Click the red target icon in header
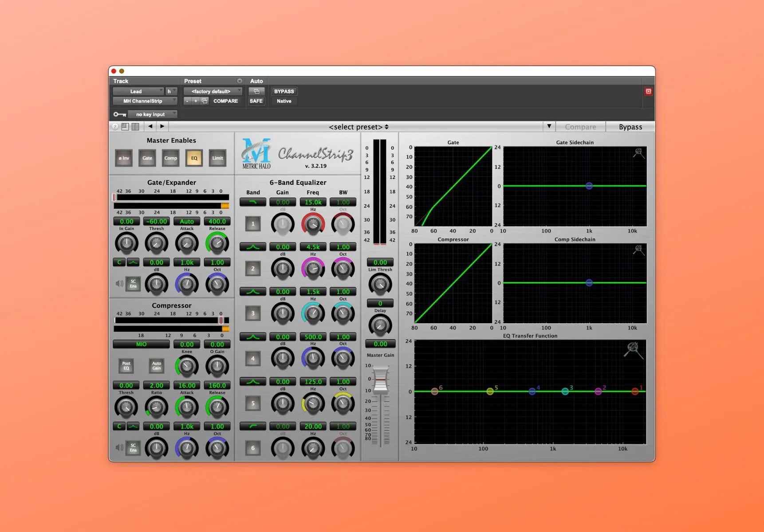The image size is (764, 532). (x=648, y=91)
